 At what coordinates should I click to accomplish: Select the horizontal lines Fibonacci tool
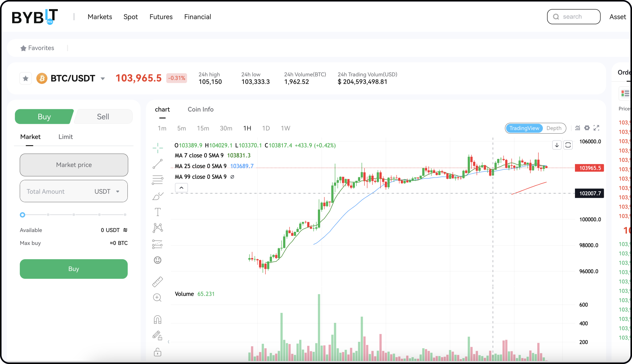click(x=158, y=180)
